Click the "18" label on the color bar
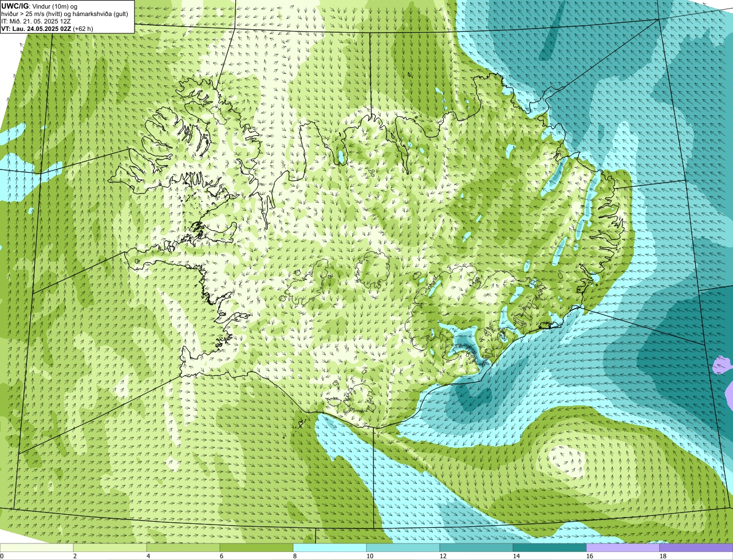The height and width of the screenshot is (560, 733). 663,556
